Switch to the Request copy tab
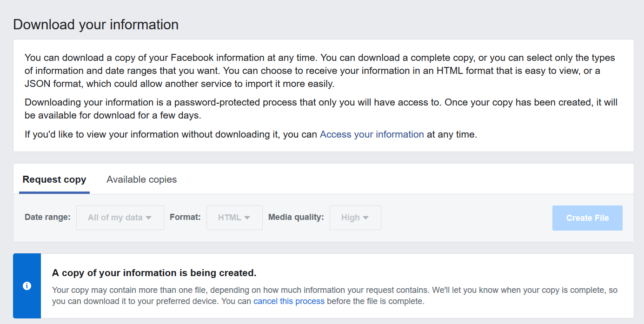 tap(54, 179)
